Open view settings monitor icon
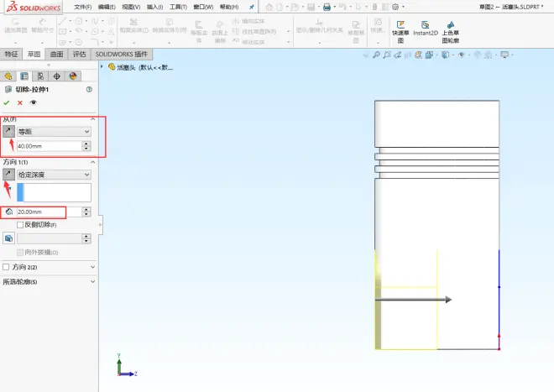This screenshot has height=392, width=554. [x=504, y=55]
